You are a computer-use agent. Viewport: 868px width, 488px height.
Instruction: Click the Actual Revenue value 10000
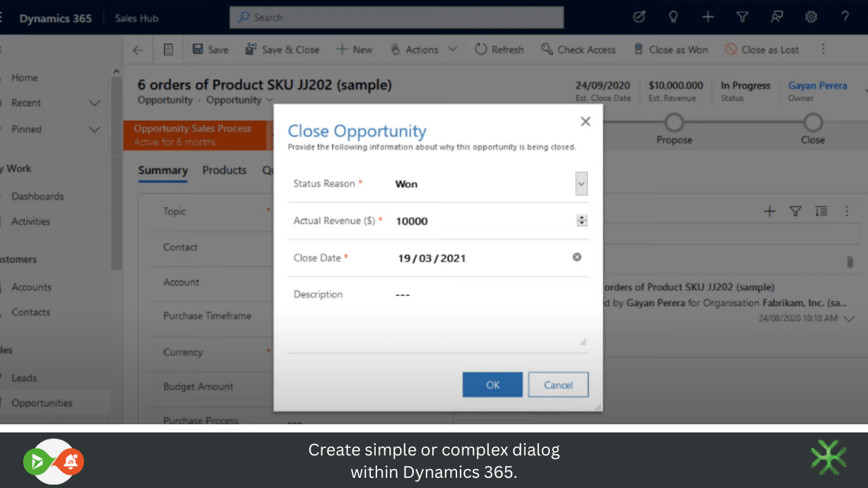412,221
